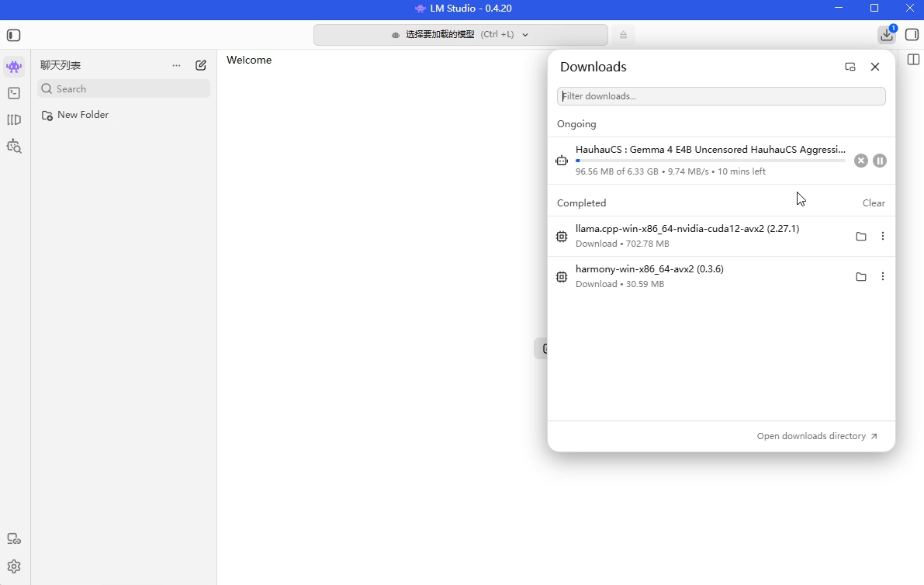Select the harmony-win-x86_64-avx2 (0.3.6) entry
The image size is (924, 585).
(x=722, y=276)
